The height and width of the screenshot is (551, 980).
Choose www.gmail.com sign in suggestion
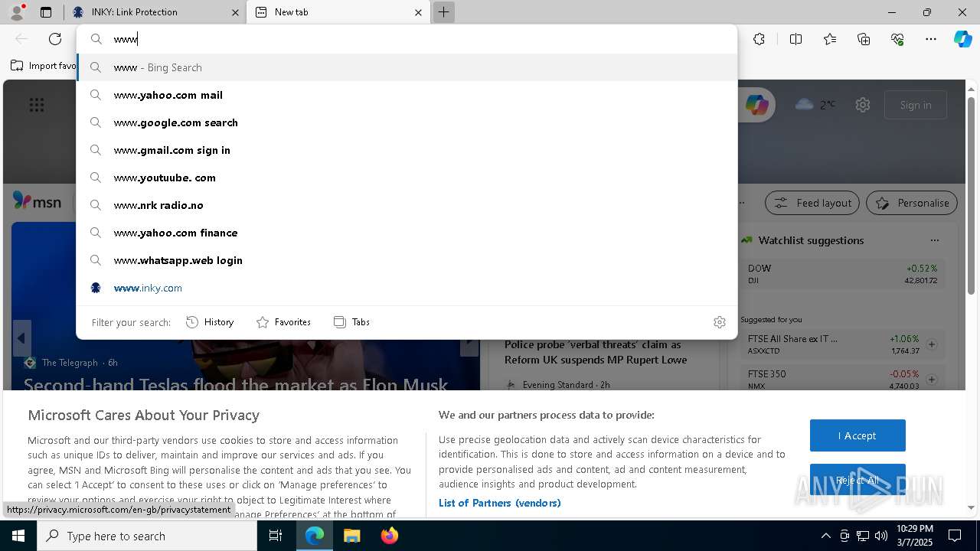point(407,150)
